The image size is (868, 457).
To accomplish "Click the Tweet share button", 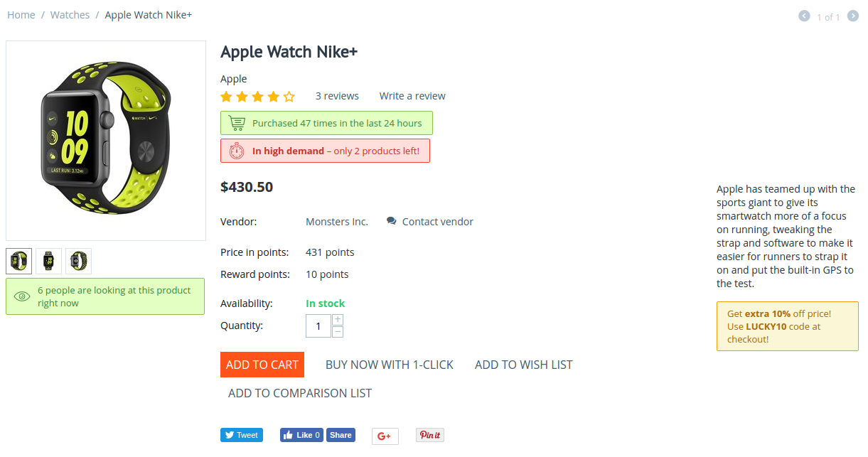I will [x=241, y=435].
